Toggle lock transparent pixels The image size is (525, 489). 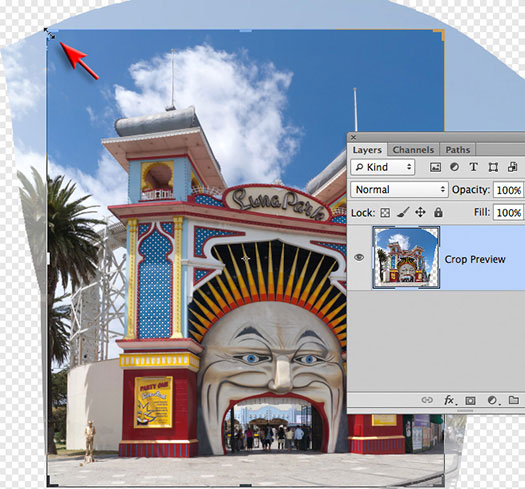pyautogui.click(x=385, y=213)
